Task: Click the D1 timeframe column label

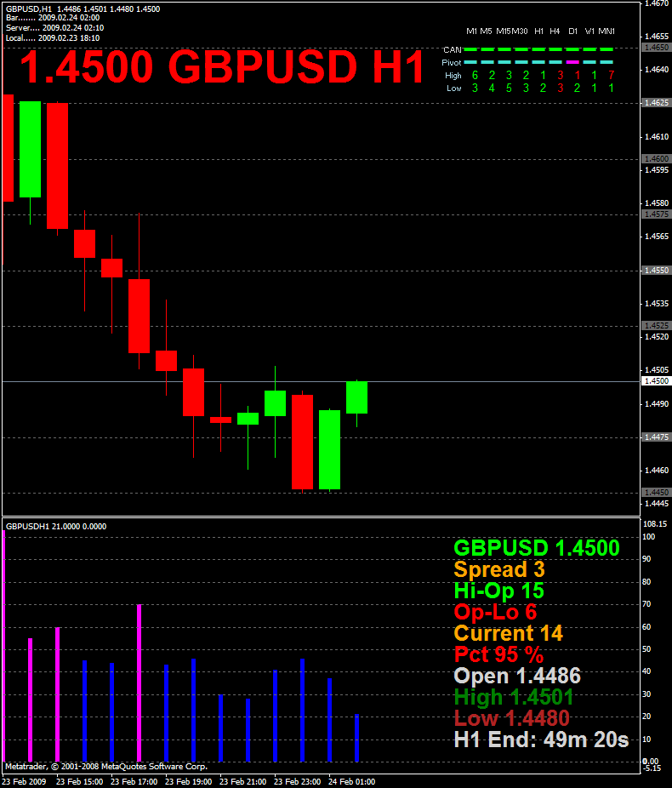Action: pos(573,31)
